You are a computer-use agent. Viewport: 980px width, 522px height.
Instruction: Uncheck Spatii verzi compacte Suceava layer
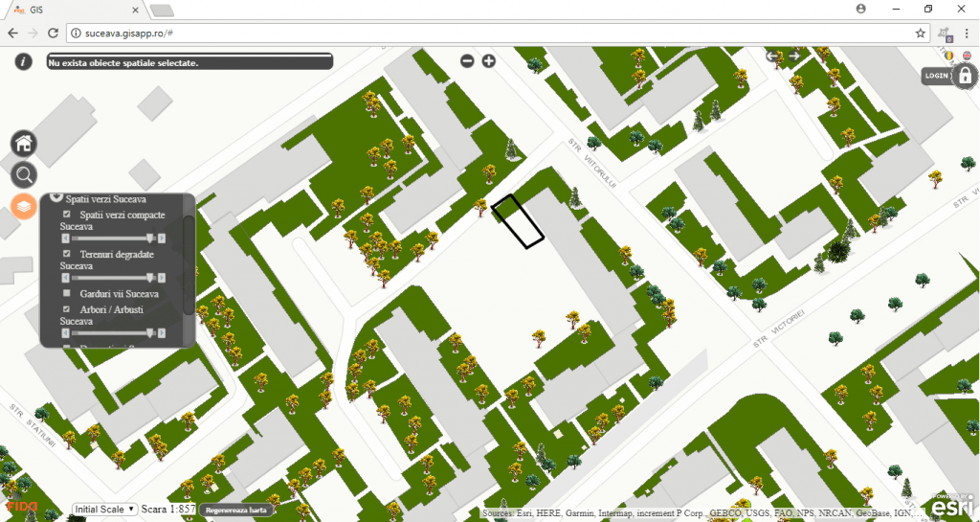click(x=67, y=215)
